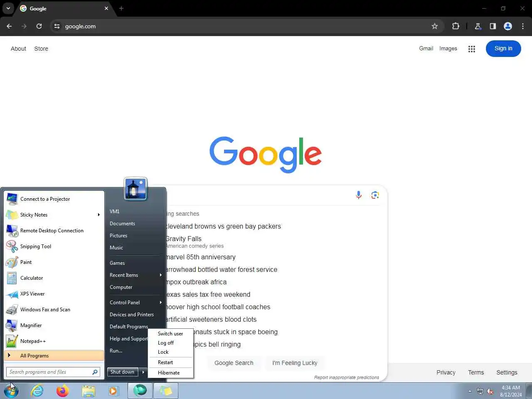Image resolution: width=532 pixels, height=399 pixels.
Task: Show hidden tray icons arrow
Action: [470, 391]
